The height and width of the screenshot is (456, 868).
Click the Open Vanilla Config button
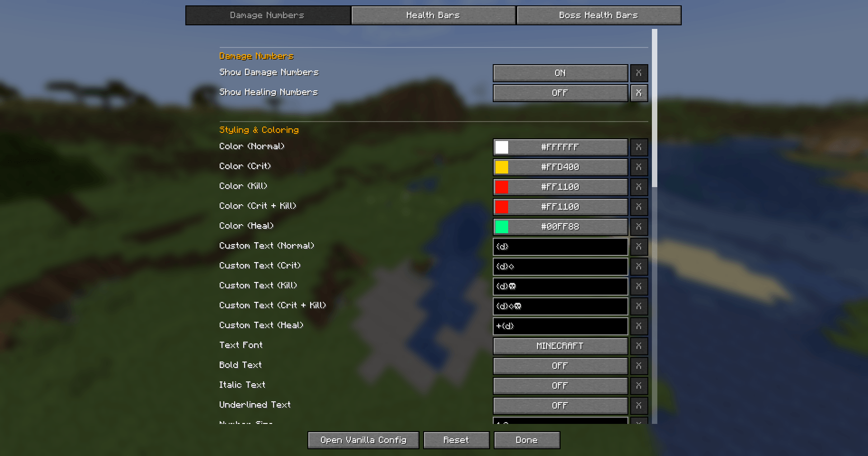pyautogui.click(x=363, y=440)
